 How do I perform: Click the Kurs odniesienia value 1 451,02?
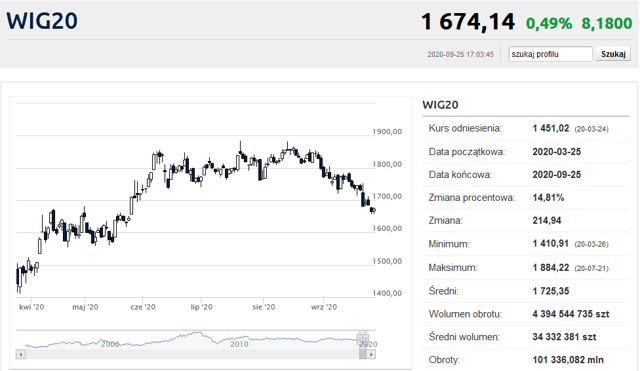(x=551, y=128)
